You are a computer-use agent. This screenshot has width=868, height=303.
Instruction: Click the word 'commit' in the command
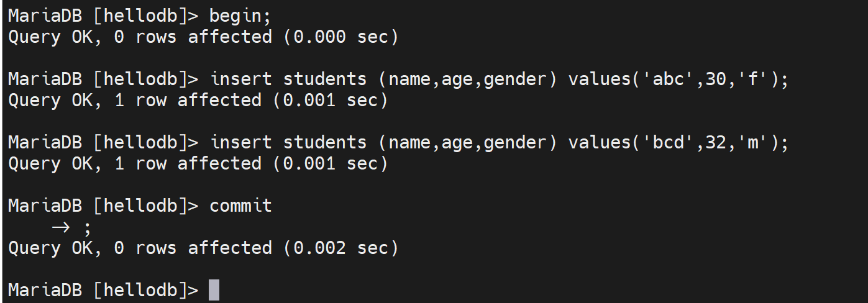pos(240,206)
